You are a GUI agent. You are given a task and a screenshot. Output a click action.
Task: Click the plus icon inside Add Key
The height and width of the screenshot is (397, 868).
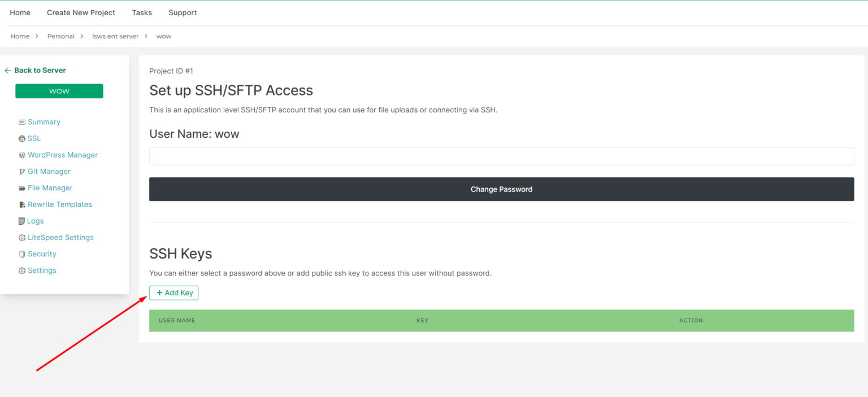click(x=159, y=293)
